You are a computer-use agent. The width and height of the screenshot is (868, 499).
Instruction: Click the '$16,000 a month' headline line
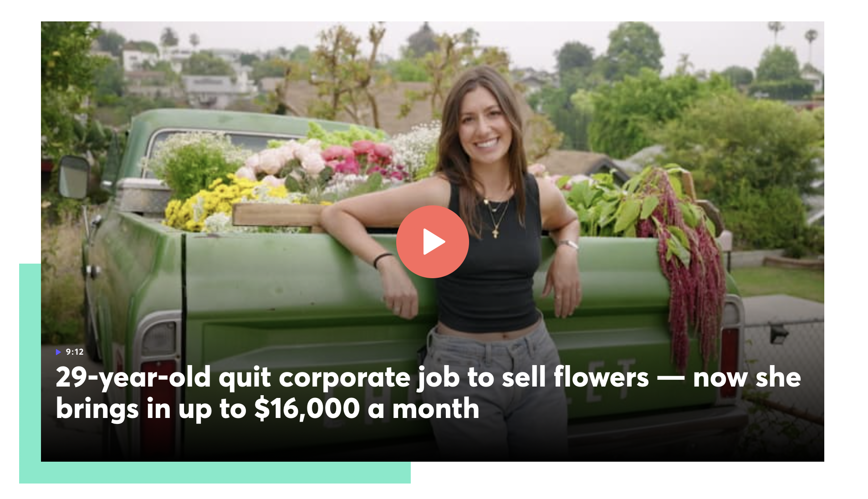click(x=267, y=408)
